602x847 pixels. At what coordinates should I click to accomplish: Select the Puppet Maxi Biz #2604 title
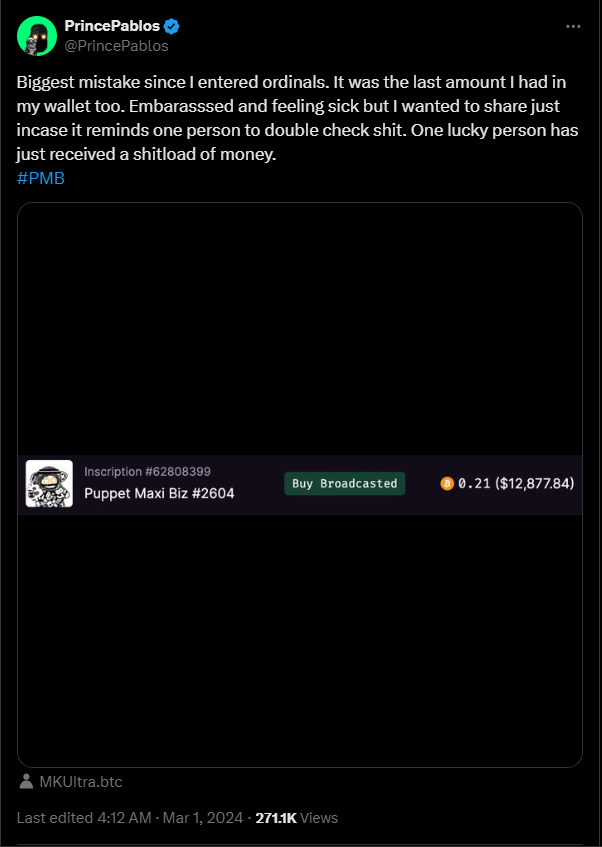tap(159, 493)
